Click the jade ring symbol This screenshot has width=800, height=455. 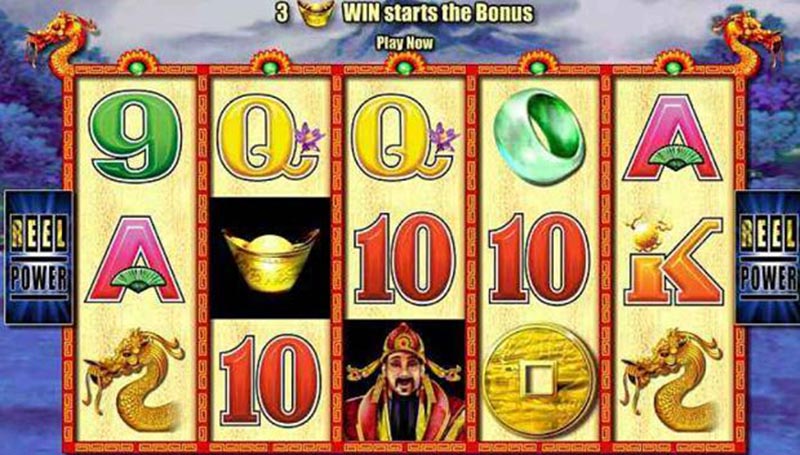pos(540,136)
